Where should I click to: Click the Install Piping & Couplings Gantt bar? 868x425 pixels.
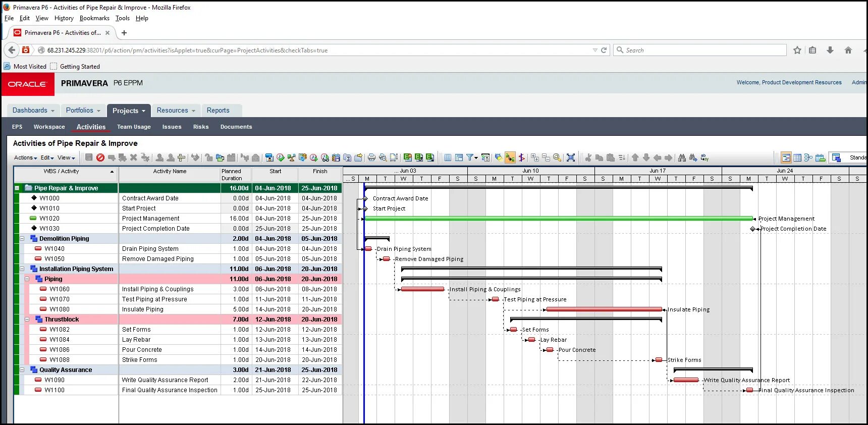[x=422, y=289]
